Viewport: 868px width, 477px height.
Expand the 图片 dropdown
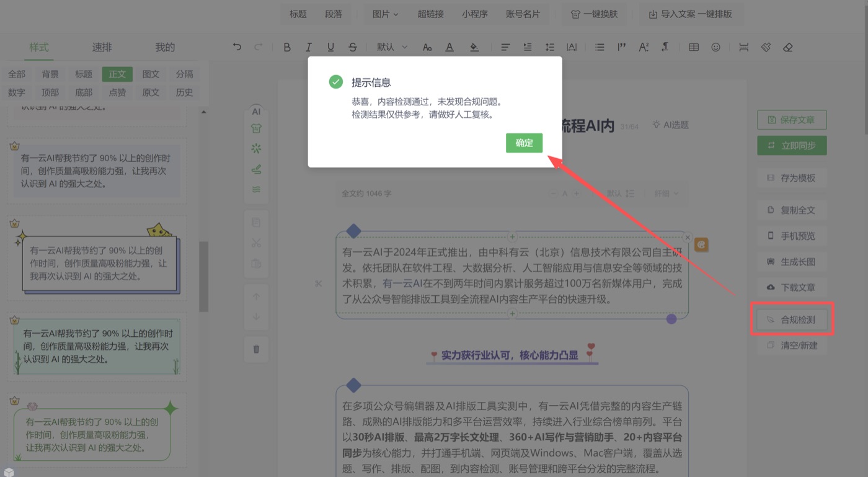(385, 14)
